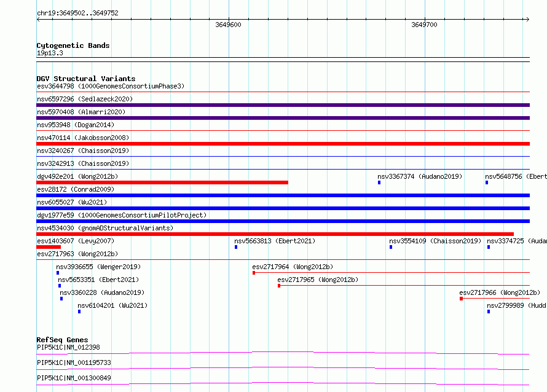Click the esv2717965 (Wong2012b) red start marker
The image size is (547, 392).
tap(279, 286)
